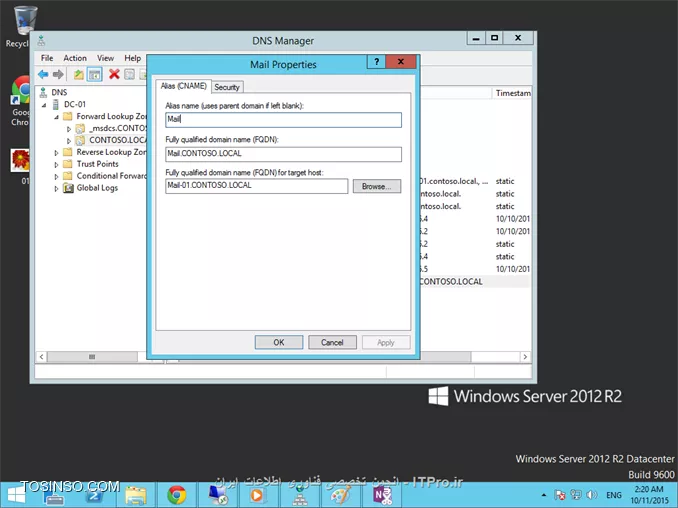Open Remote Desktop icon in the taskbar
678x508 pixels.
218,495
